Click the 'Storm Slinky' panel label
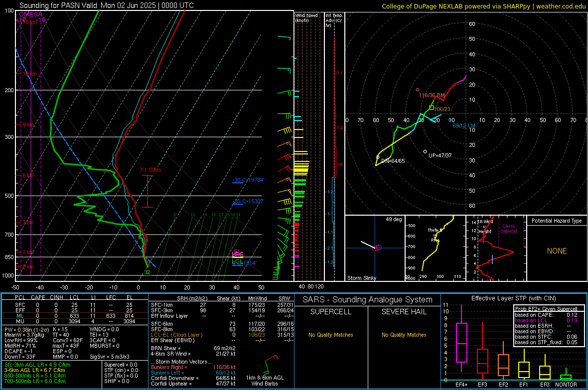 click(x=361, y=278)
